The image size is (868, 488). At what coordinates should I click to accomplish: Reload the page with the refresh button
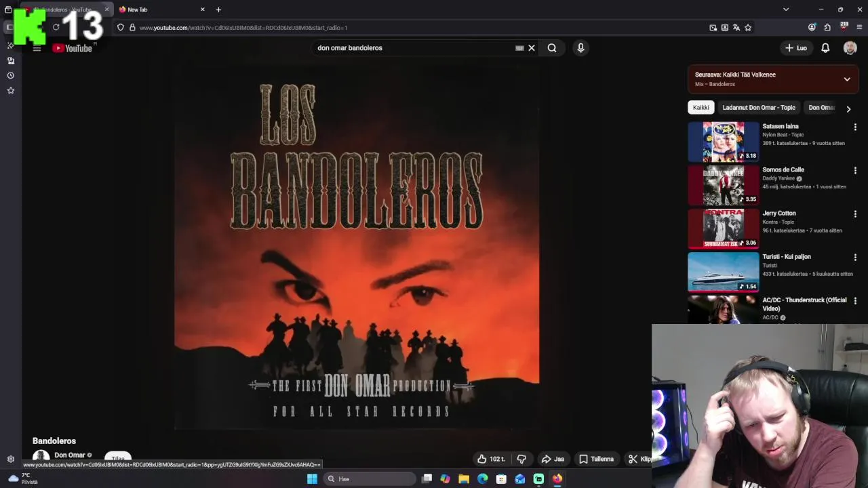56,28
